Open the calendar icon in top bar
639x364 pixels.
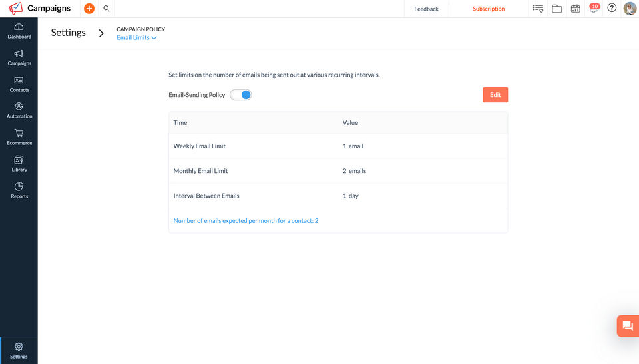[576, 9]
